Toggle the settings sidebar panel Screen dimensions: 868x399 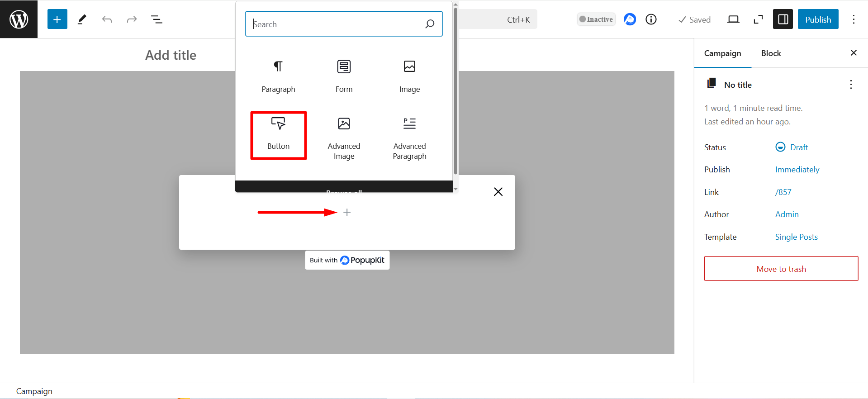pyautogui.click(x=783, y=19)
